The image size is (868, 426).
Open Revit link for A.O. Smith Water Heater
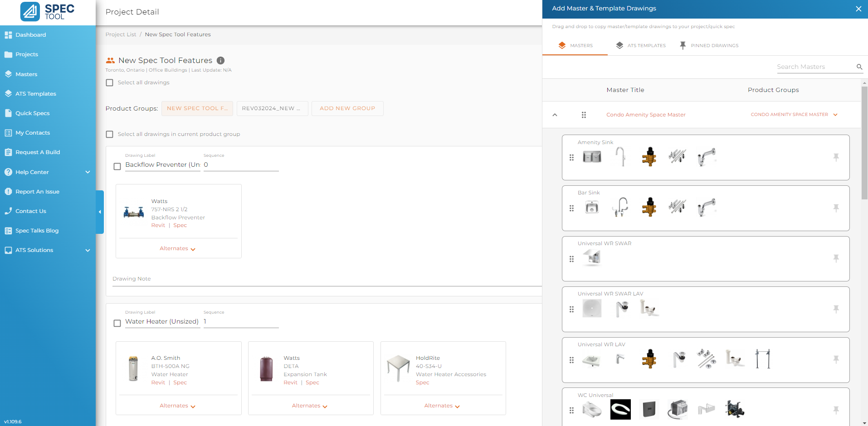coord(158,382)
